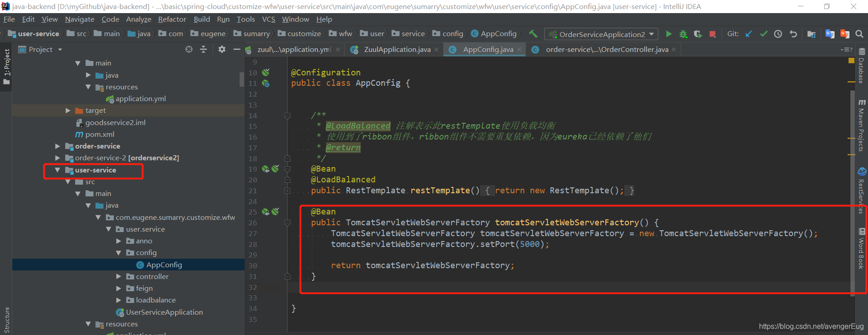Toggle the Structure side tab

[x=6, y=320]
